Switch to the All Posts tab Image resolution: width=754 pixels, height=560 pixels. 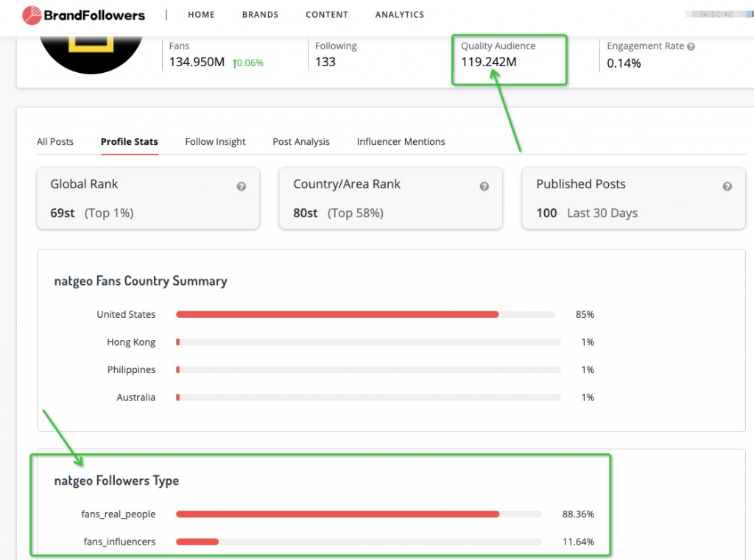click(x=55, y=142)
